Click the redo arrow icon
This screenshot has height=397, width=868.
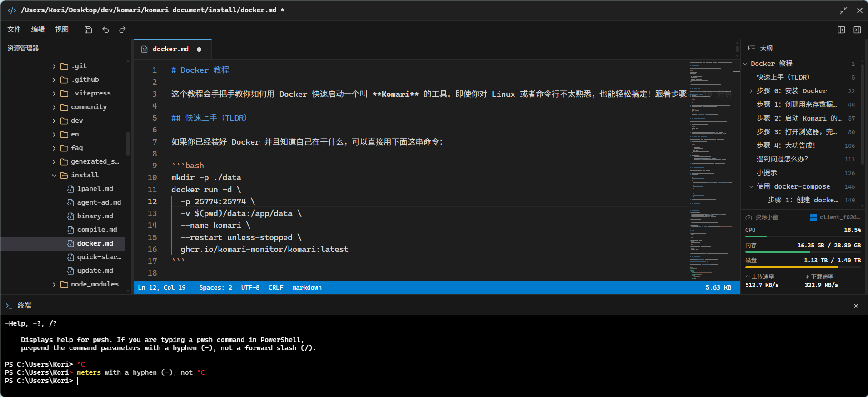(122, 30)
